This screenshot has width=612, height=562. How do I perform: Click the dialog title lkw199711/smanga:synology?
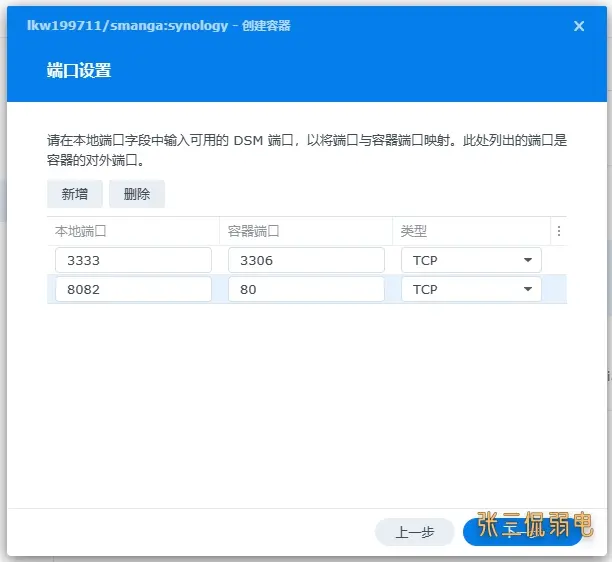128,25
